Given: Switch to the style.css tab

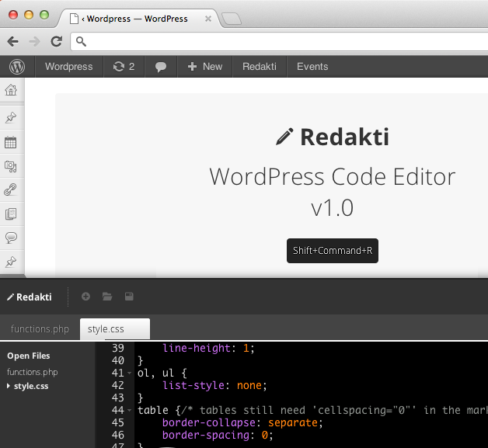Looking at the screenshot, I should click(x=115, y=329).
